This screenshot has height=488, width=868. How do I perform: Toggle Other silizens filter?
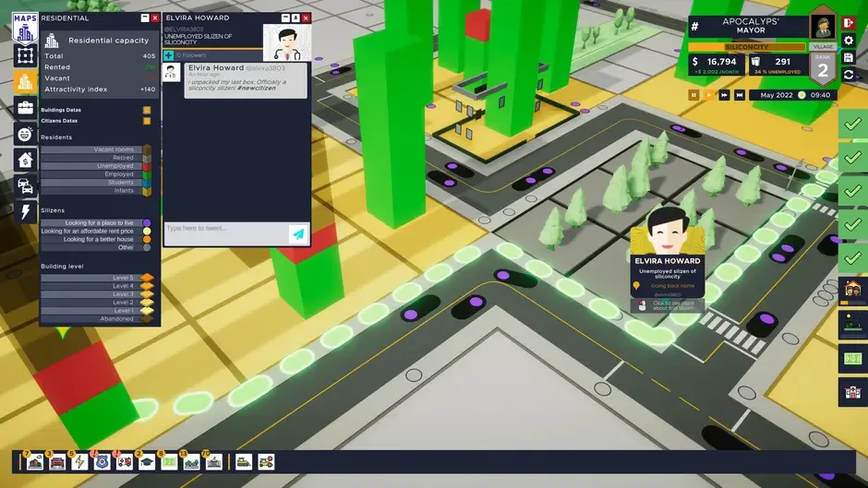click(x=96, y=248)
